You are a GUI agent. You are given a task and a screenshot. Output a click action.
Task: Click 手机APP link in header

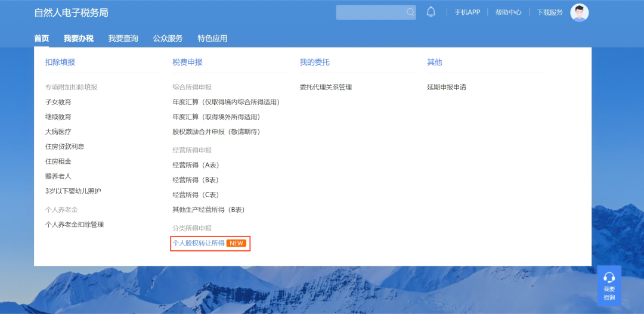click(x=467, y=13)
